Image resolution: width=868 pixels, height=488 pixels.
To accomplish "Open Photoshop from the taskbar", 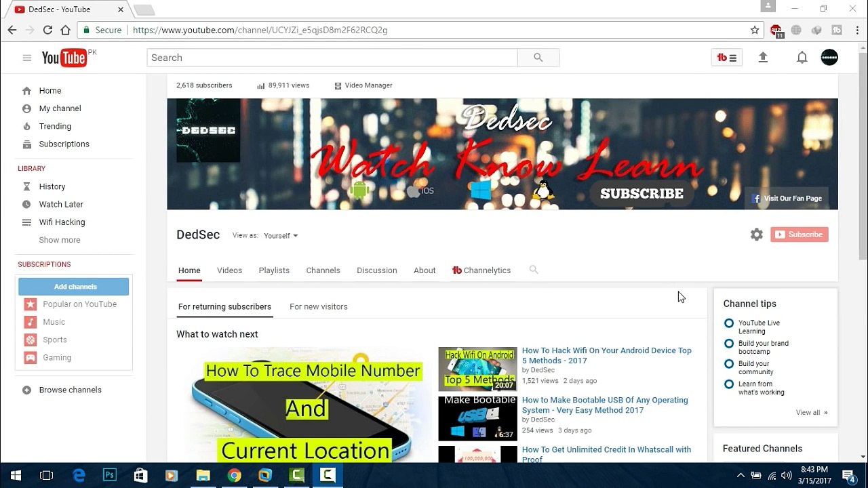I will [x=110, y=476].
